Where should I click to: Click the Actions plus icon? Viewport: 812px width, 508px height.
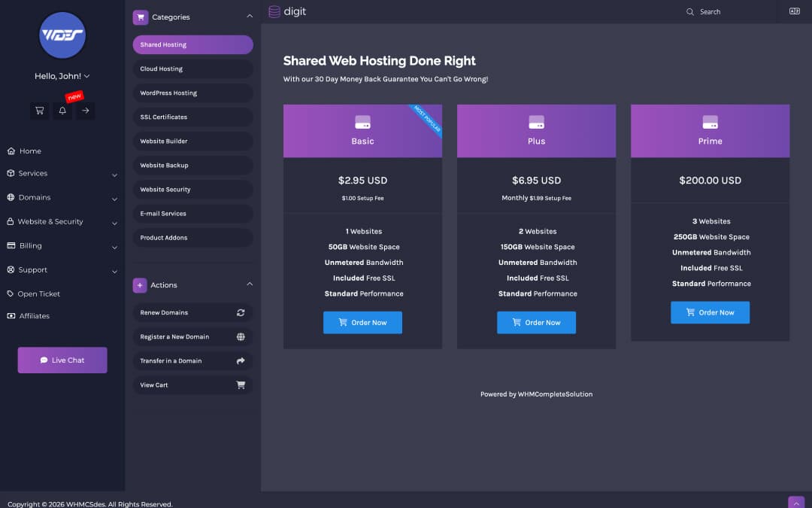(140, 285)
